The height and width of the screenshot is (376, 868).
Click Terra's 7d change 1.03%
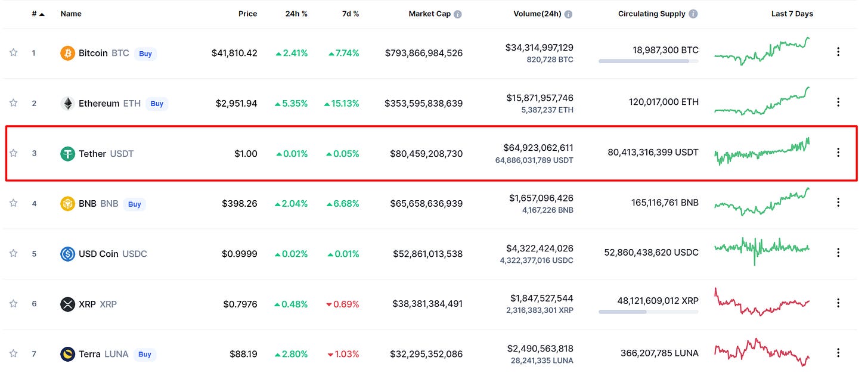[x=343, y=354]
